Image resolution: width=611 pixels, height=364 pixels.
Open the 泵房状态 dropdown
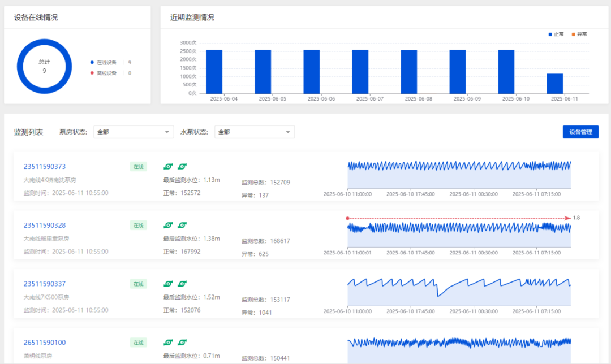(134, 132)
